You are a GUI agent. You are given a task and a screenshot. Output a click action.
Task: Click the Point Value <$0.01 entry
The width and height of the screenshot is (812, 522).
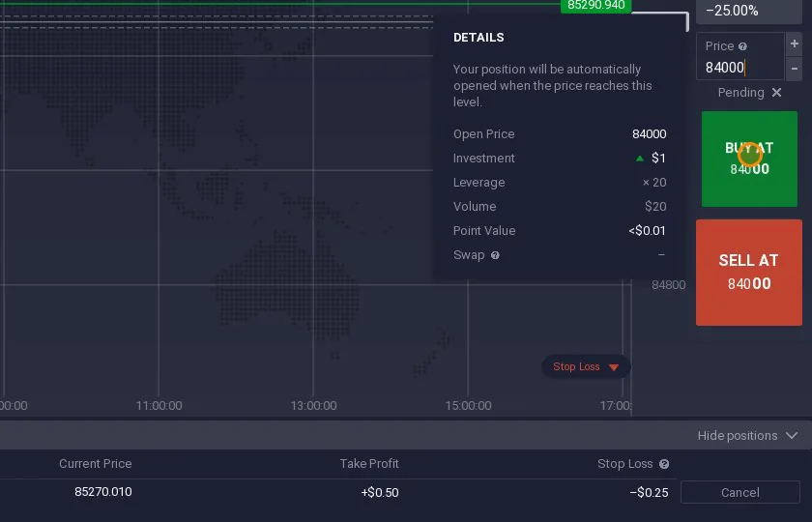(648, 230)
